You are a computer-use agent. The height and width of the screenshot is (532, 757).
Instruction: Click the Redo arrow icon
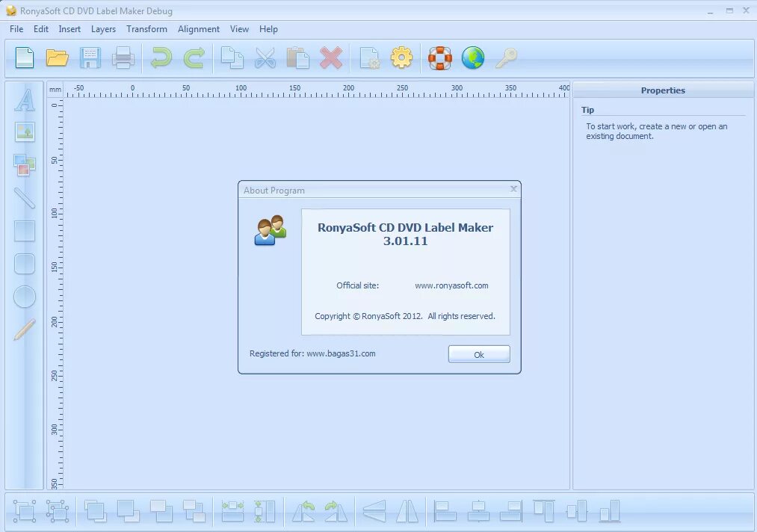pos(194,58)
